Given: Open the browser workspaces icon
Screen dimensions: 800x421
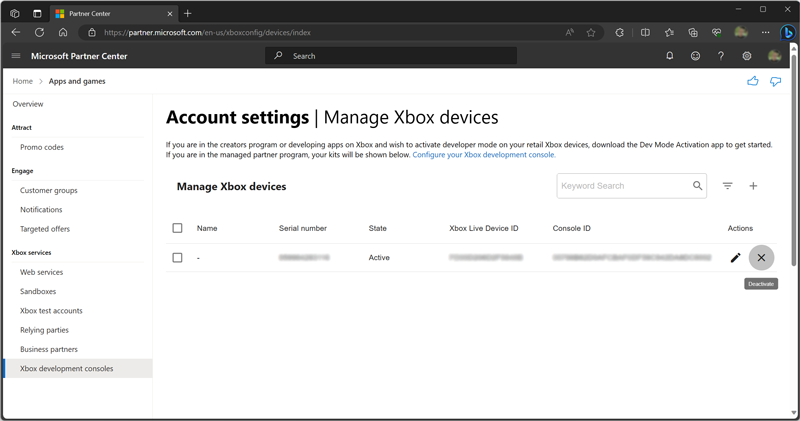Looking at the screenshot, I should tap(15, 14).
